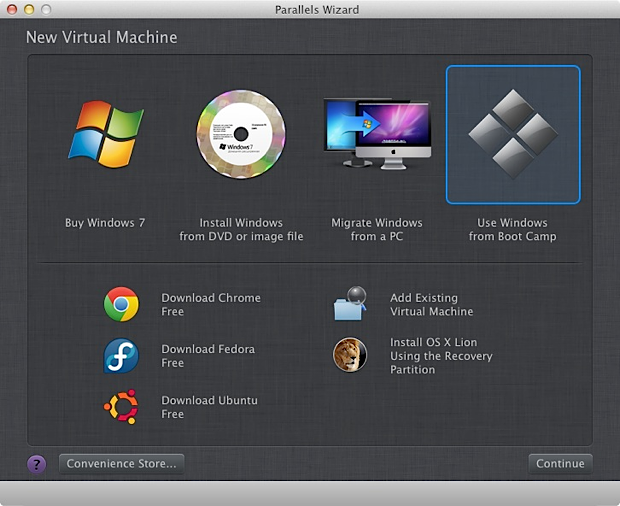
Task: Choose the Windows 7 DVD disc icon
Action: click(241, 134)
